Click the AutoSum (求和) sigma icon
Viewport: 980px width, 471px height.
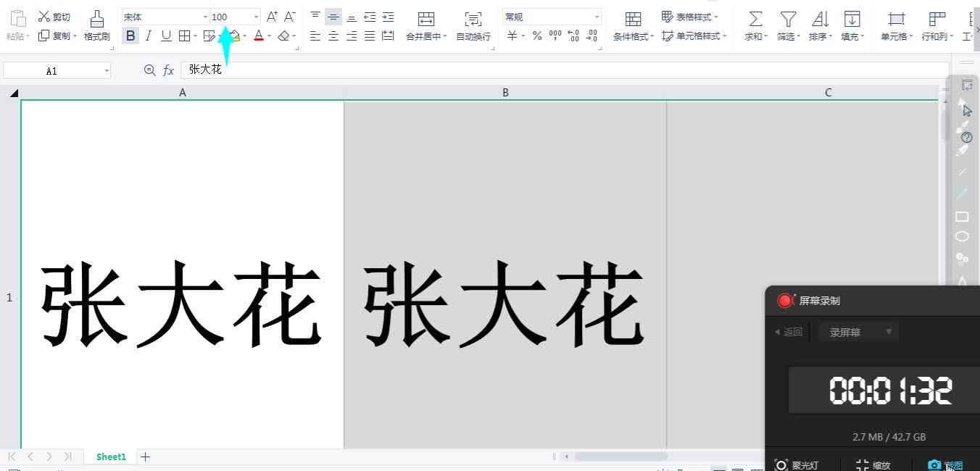[755, 19]
